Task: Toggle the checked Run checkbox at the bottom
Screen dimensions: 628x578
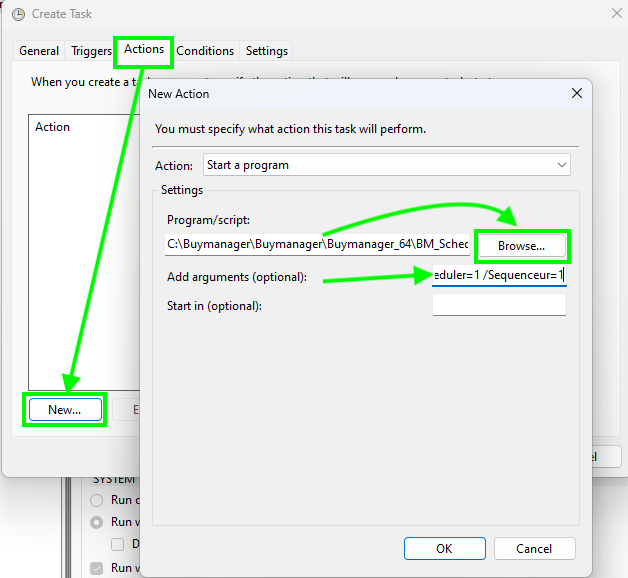Action: coord(97,568)
